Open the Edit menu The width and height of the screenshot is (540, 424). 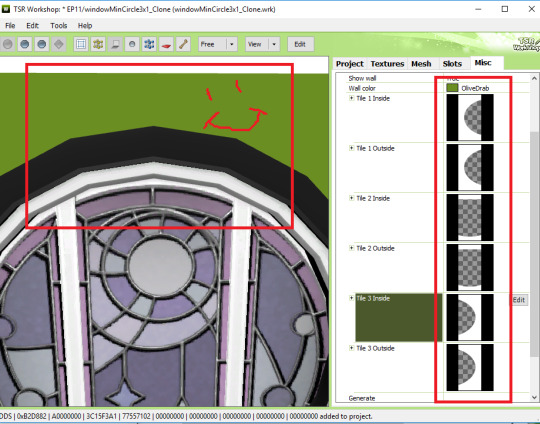click(x=33, y=25)
